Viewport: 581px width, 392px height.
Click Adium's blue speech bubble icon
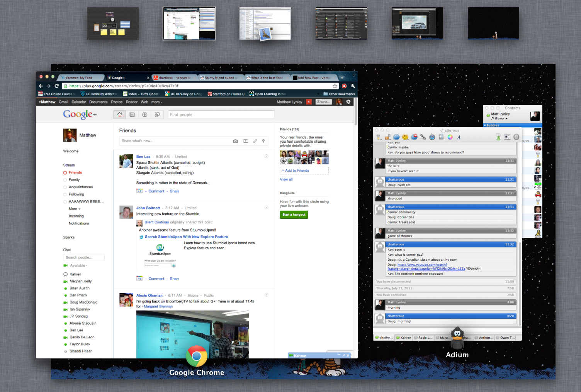point(396,137)
